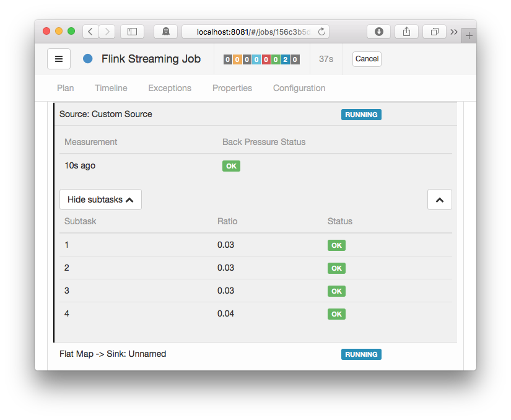Open a new tab with plus button
Screen dimensions: 511x420
[469, 36]
